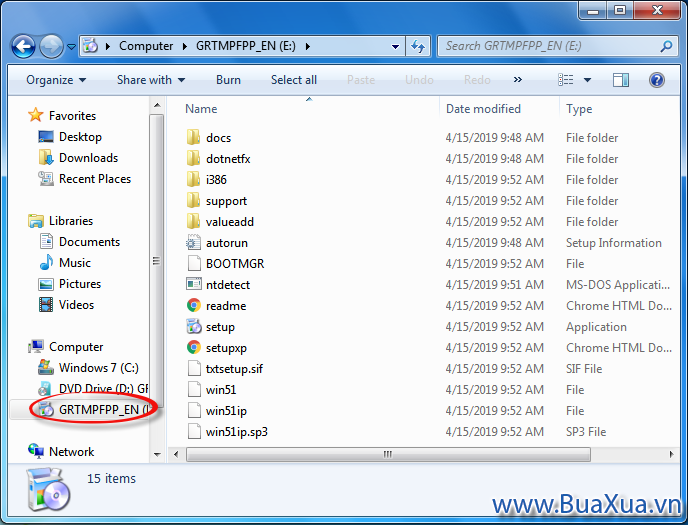
Task: Select the autorun setup information icon
Action: (x=193, y=243)
